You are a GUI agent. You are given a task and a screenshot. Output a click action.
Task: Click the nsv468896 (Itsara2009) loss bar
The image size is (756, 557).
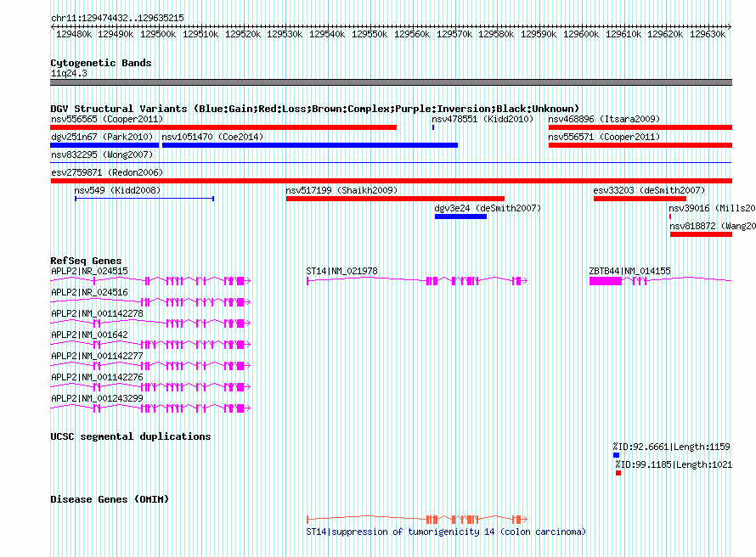640,127
